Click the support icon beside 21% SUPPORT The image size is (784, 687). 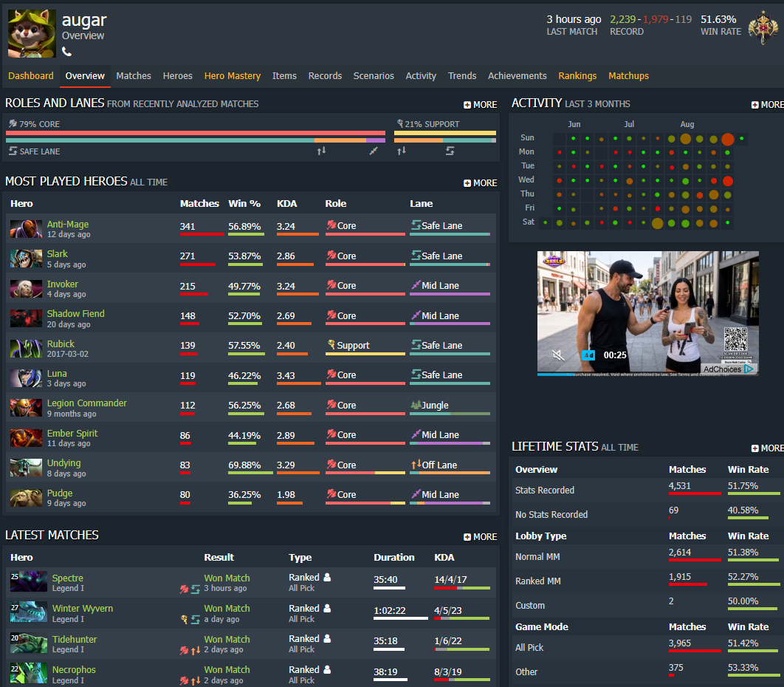tap(400, 123)
